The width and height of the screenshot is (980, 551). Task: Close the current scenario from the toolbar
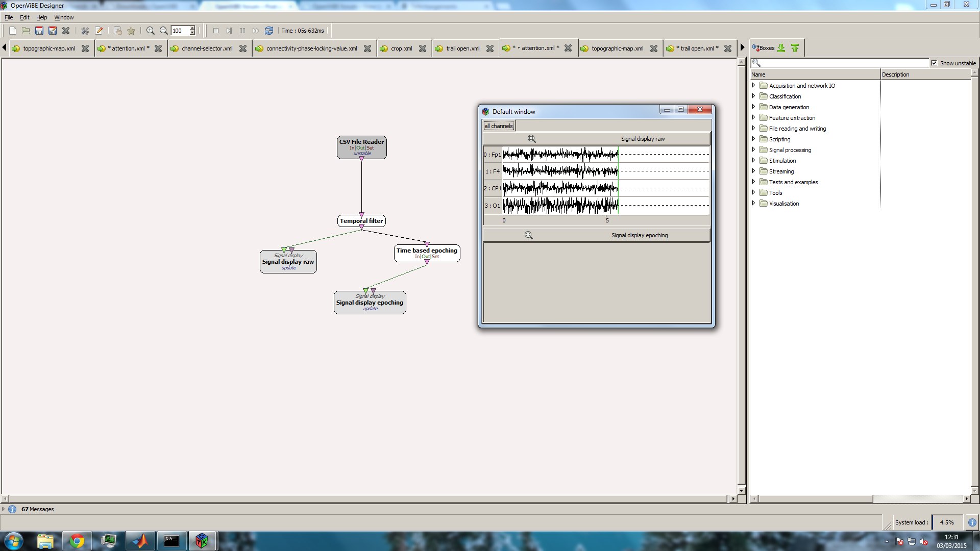coord(66,31)
